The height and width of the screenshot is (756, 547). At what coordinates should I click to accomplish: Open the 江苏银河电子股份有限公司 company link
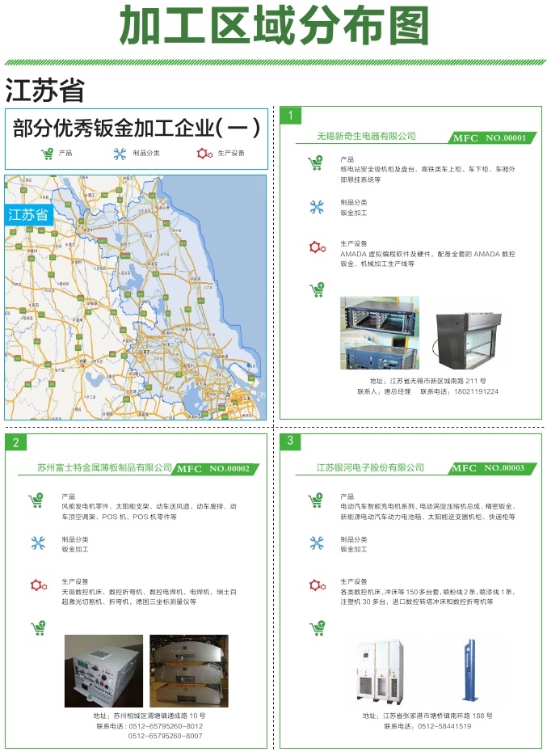pos(370,467)
